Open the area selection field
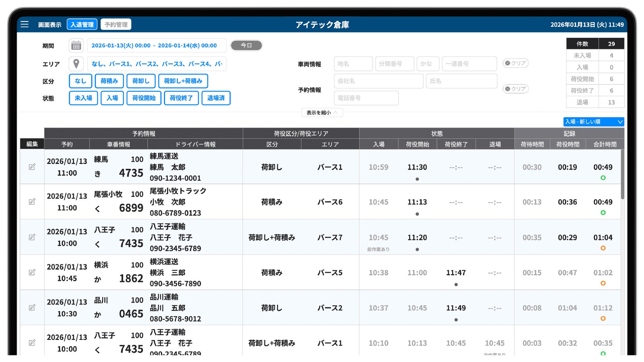The height and width of the screenshot is (362, 644). [157, 64]
